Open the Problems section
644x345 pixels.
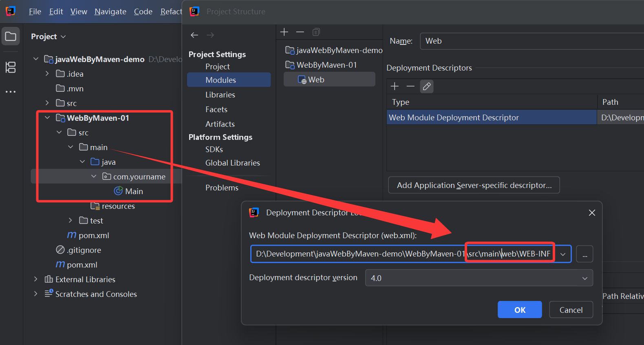[222, 188]
